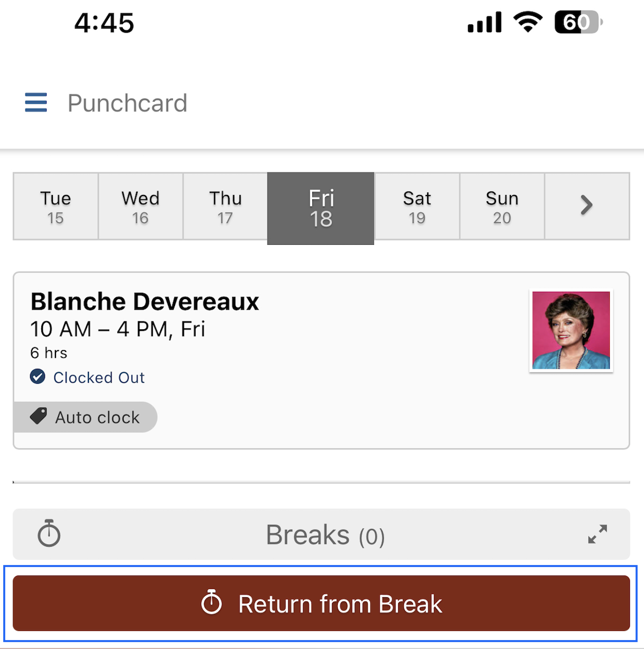Image resolution: width=644 pixels, height=649 pixels.
Task: Tap the stopwatch icon in Breaks panel
Action: point(49,533)
